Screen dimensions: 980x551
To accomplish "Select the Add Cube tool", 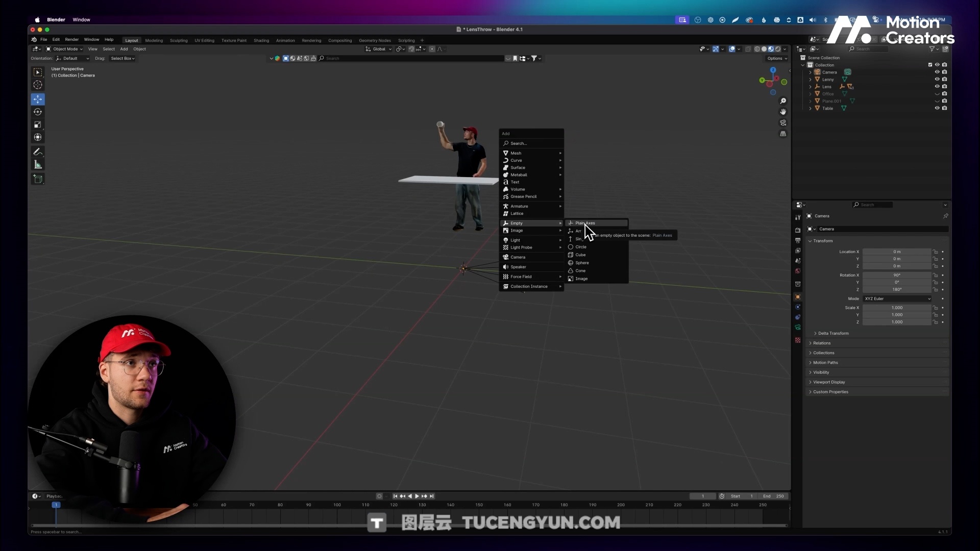I will pyautogui.click(x=38, y=179).
